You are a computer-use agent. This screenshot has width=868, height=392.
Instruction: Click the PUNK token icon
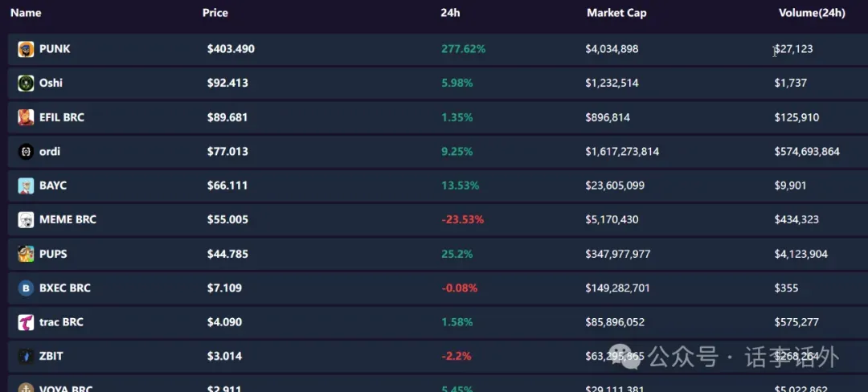click(26, 49)
